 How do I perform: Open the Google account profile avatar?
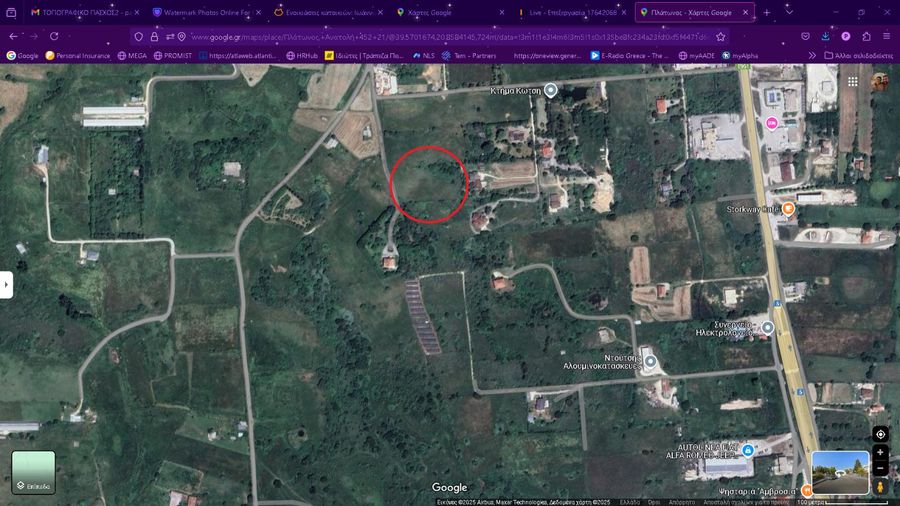coord(880,82)
